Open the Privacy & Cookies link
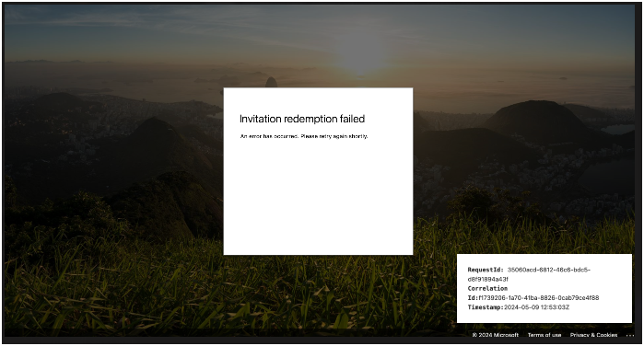This screenshot has width=644, height=346. [593, 335]
